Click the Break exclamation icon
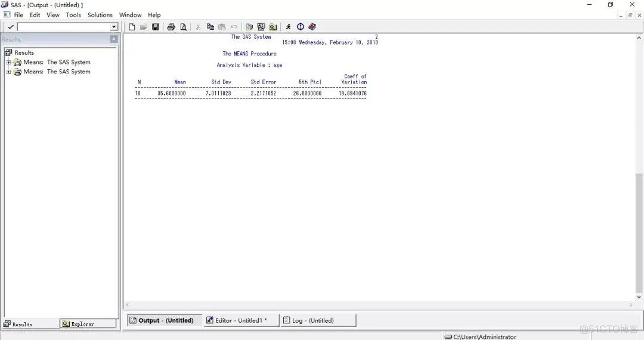The image size is (644, 340). (x=301, y=27)
